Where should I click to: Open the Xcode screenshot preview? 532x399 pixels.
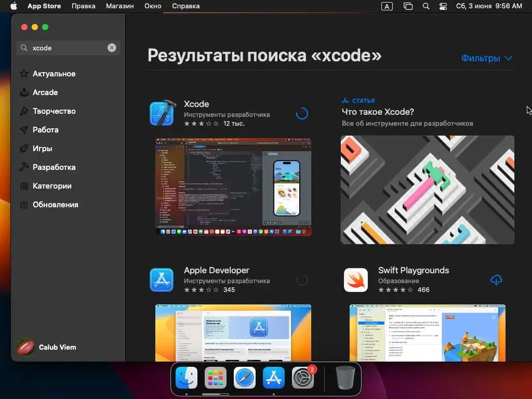[x=233, y=187]
